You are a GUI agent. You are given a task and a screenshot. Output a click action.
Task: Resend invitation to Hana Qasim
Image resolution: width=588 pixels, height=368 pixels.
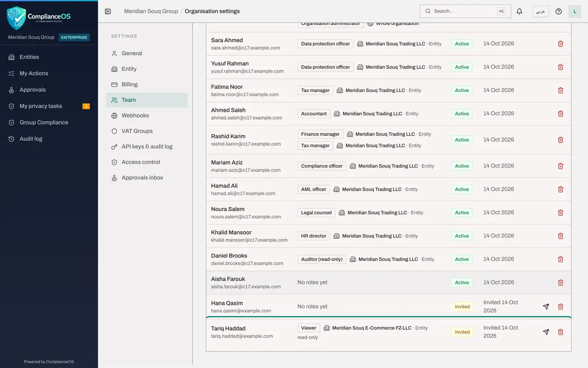coord(546,307)
